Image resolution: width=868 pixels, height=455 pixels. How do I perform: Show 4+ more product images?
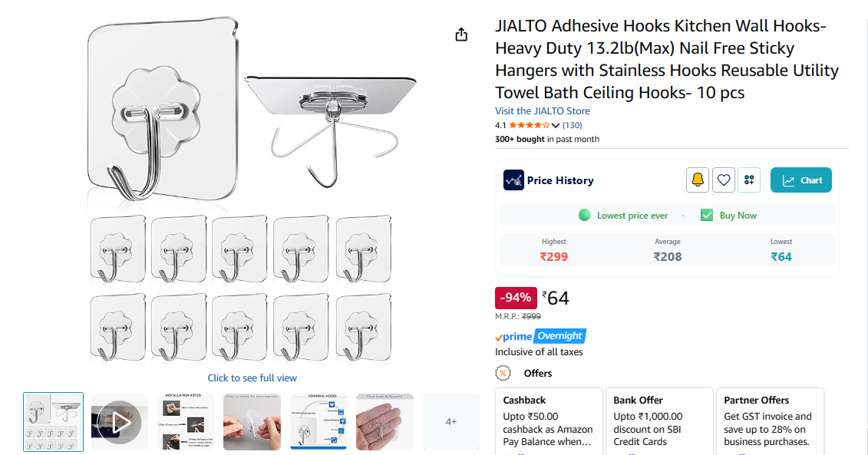tap(451, 422)
